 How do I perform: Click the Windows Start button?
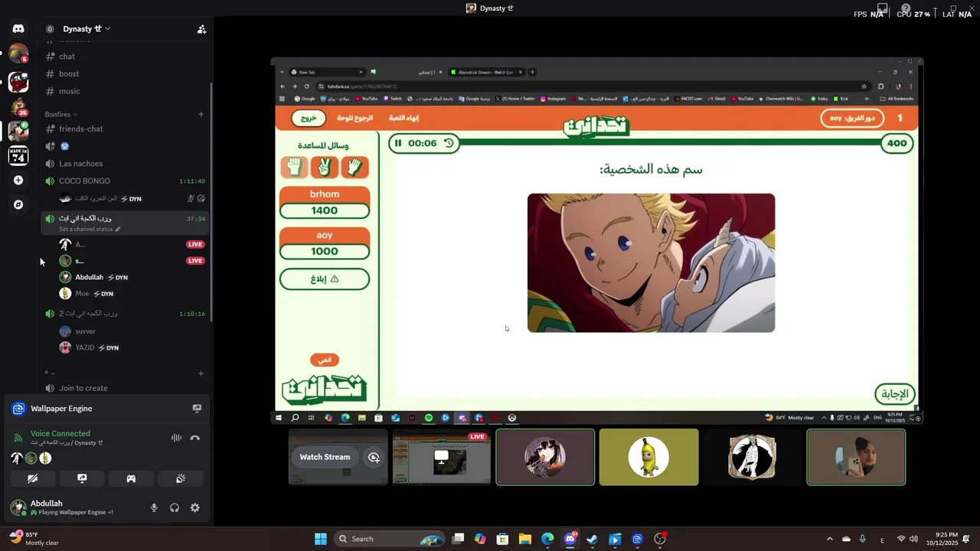click(x=321, y=539)
